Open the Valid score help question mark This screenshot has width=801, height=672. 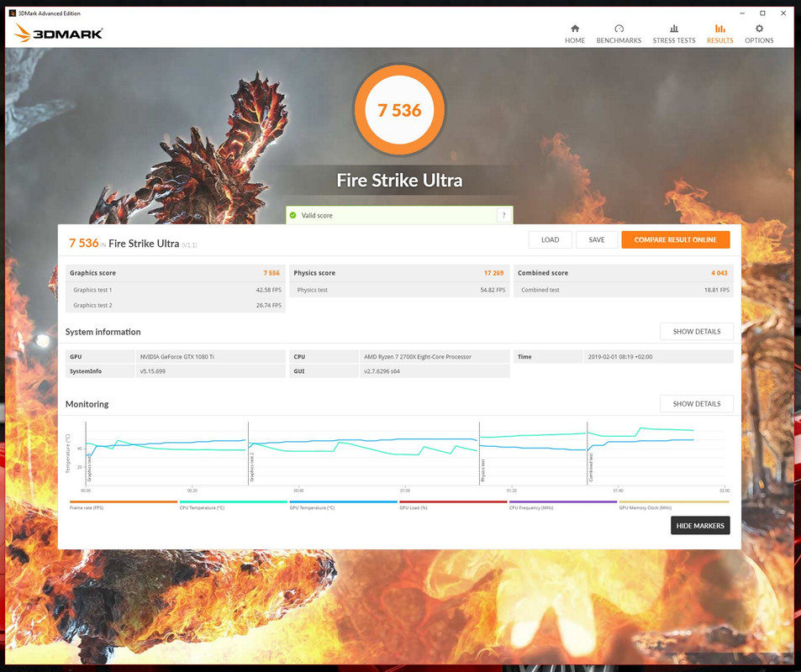(x=503, y=216)
